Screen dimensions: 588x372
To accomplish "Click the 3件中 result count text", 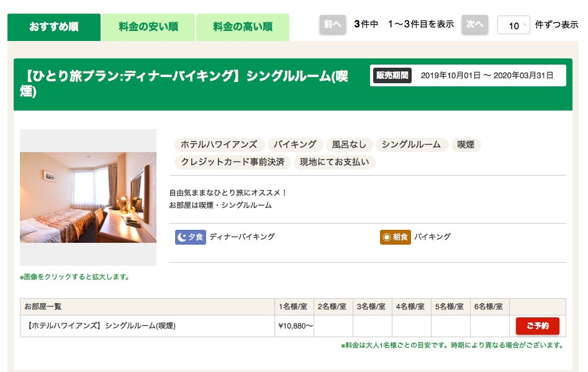I will tap(366, 24).
